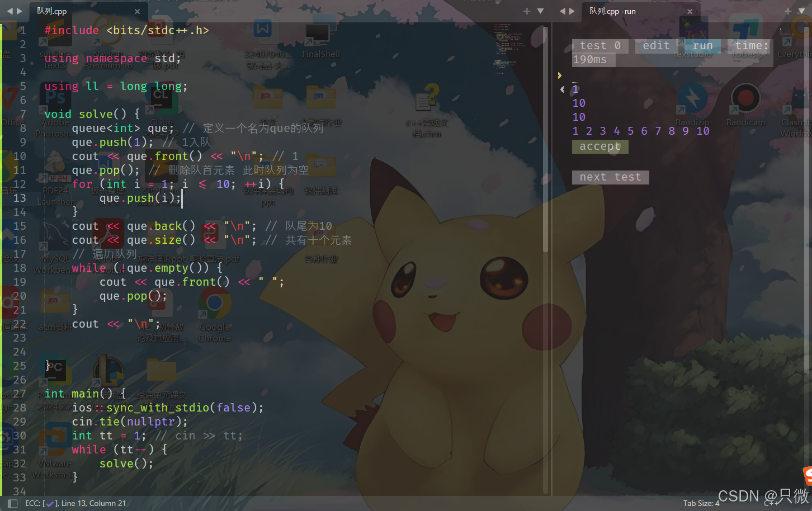The width and height of the screenshot is (812, 511).
Task: Click 'using namespace std;' on line 3
Action: pos(113,59)
